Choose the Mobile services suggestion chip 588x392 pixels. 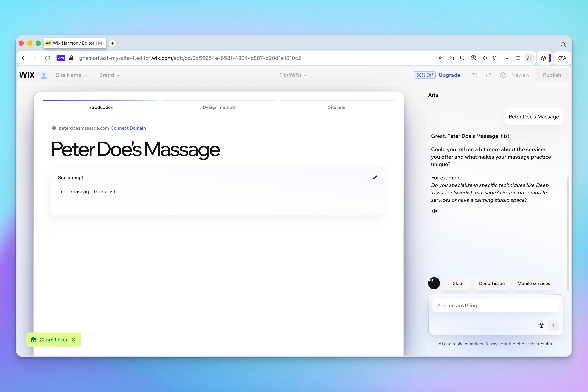534,283
